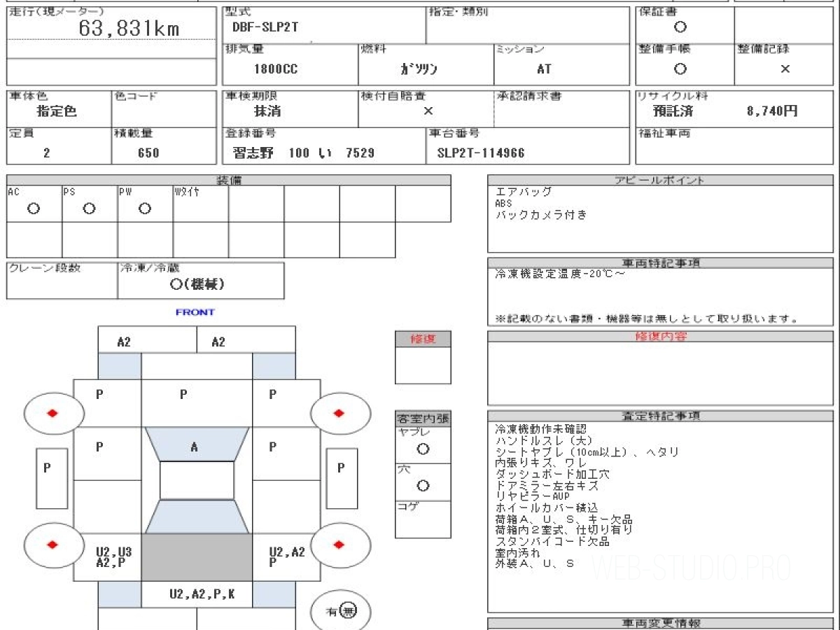Click the blue FRONT label above diagram
This screenshot has width=840, height=630.
(195, 312)
